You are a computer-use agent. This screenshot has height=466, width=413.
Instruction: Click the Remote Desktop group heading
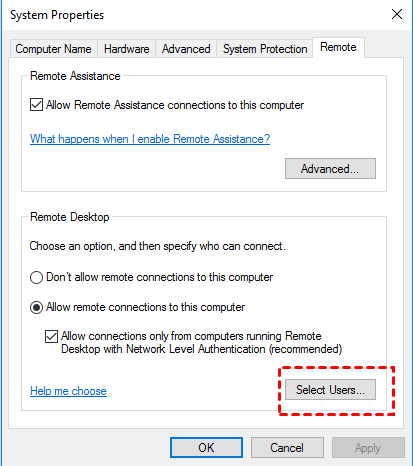(70, 217)
